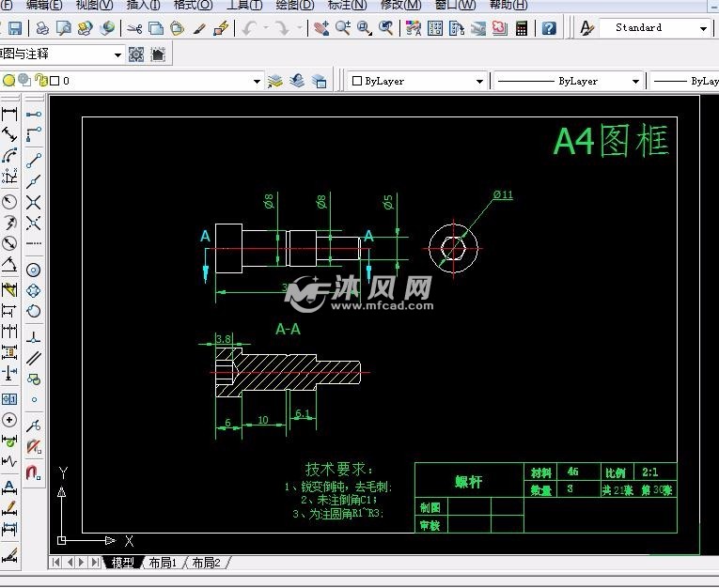Screen dimensions: 719x588
Task: Click the Paste clipboard icon
Action: coord(177,28)
